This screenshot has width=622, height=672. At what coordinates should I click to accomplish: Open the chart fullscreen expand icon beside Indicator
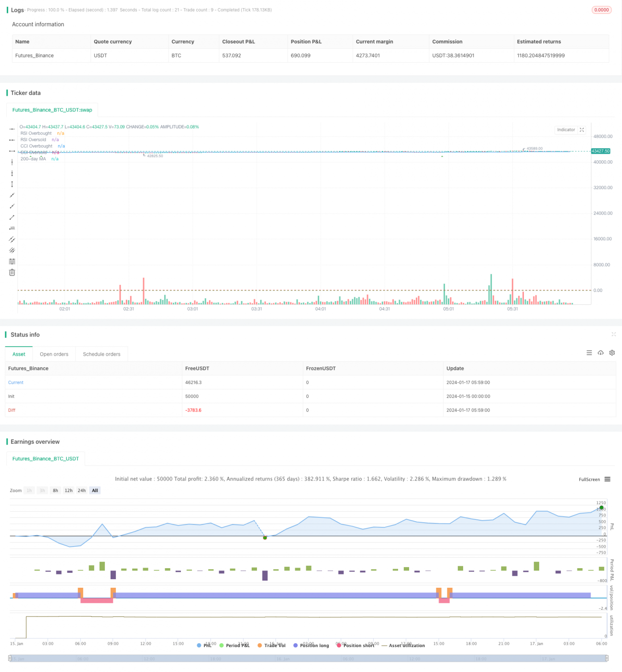point(582,130)
